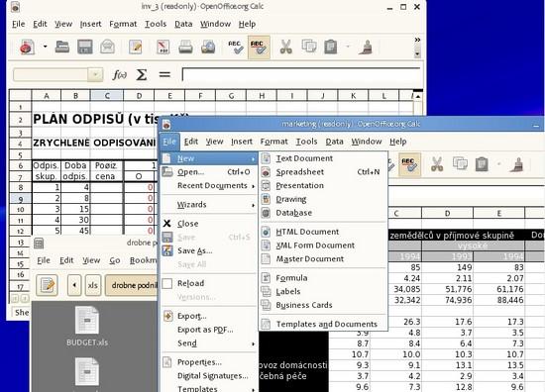545x392 pixels.
Task: Click the drobne podnik location button
Action: 132,285
